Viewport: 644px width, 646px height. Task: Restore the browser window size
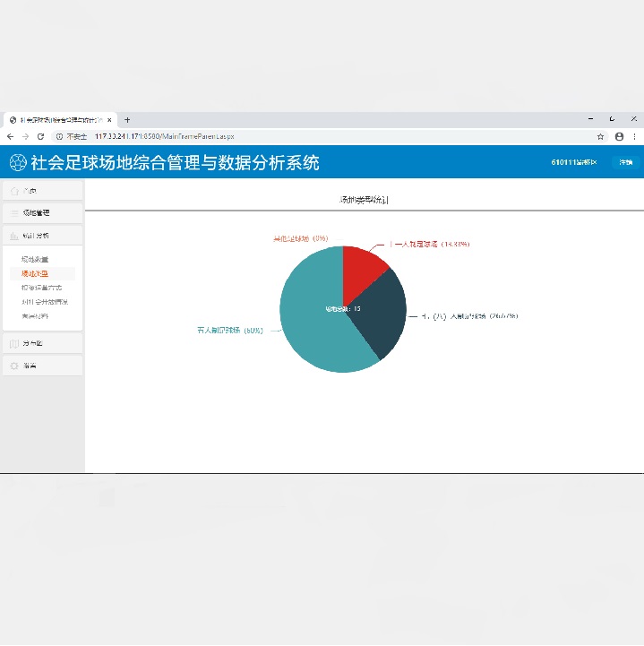point(613,119)
